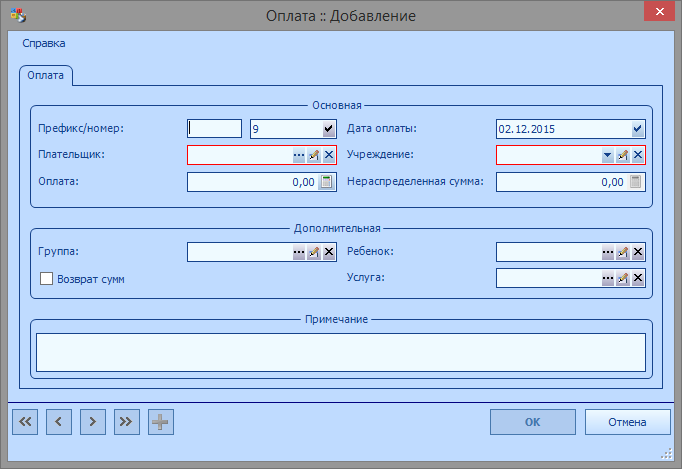The width and height of the screenshot is (682, 469).
Task: Clear the Группа field with X
Action: (x=329, y=252)
